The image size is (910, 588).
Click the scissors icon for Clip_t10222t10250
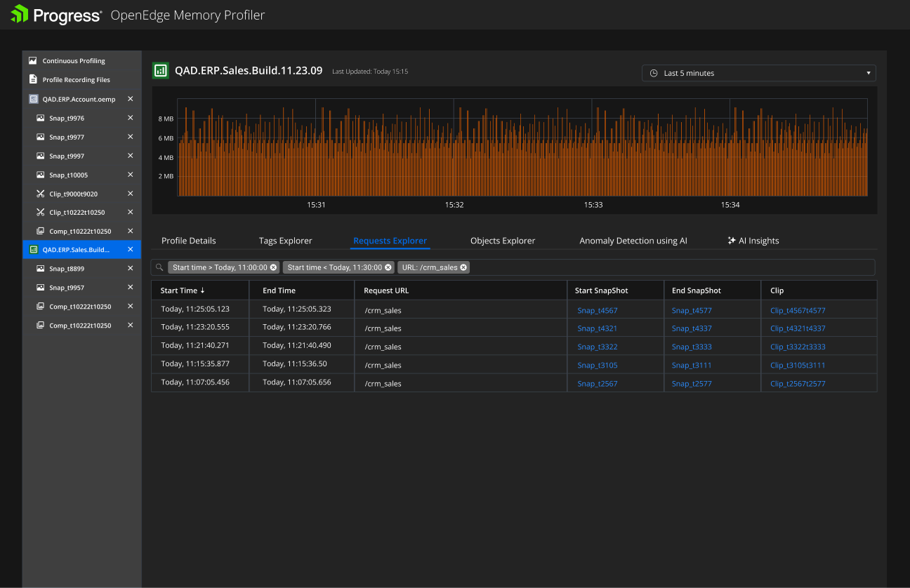click(x=41, y=213)
